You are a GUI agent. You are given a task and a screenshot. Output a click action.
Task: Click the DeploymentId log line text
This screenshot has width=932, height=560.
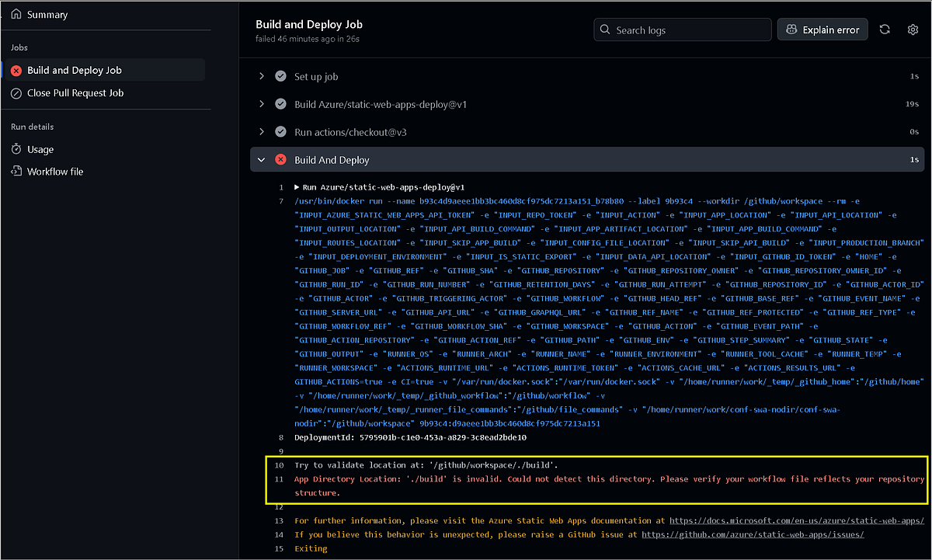[410, 437]
